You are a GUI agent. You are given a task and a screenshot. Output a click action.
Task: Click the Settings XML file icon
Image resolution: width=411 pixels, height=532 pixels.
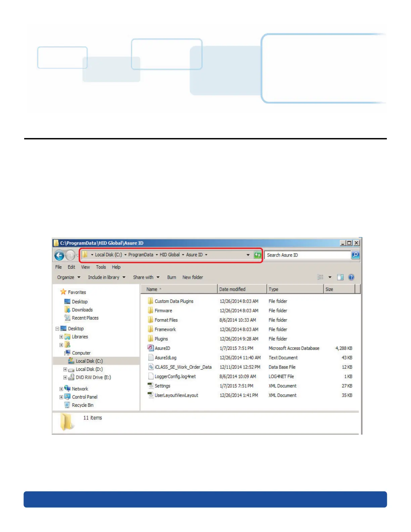151,386
